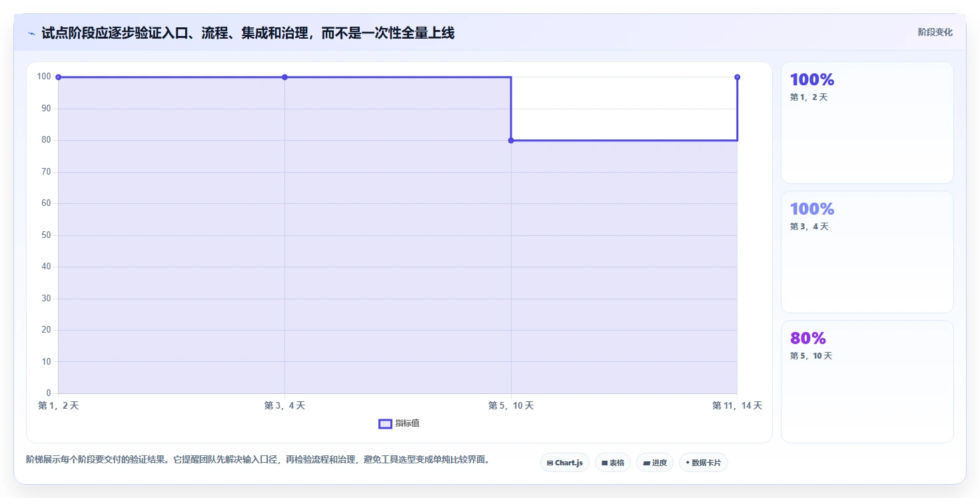Click the x-axis label 第 5，10 天
The width and height of the screenshot is (980, 498).
(511, 405)
